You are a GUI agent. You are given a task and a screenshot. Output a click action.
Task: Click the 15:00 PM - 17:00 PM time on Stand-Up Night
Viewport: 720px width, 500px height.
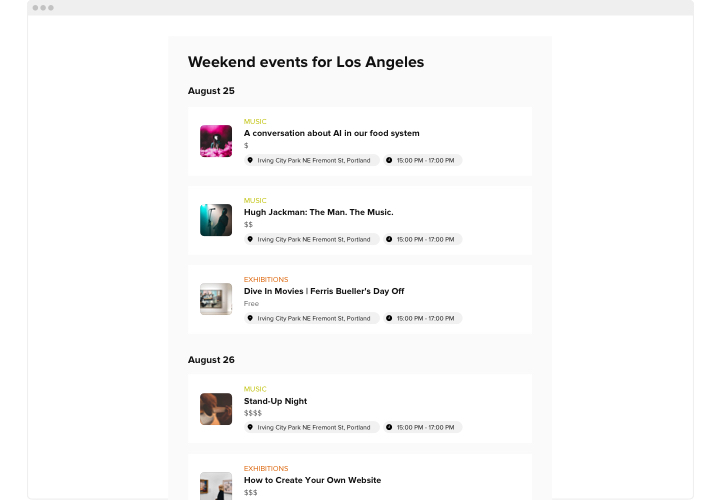tap(425, 427)
